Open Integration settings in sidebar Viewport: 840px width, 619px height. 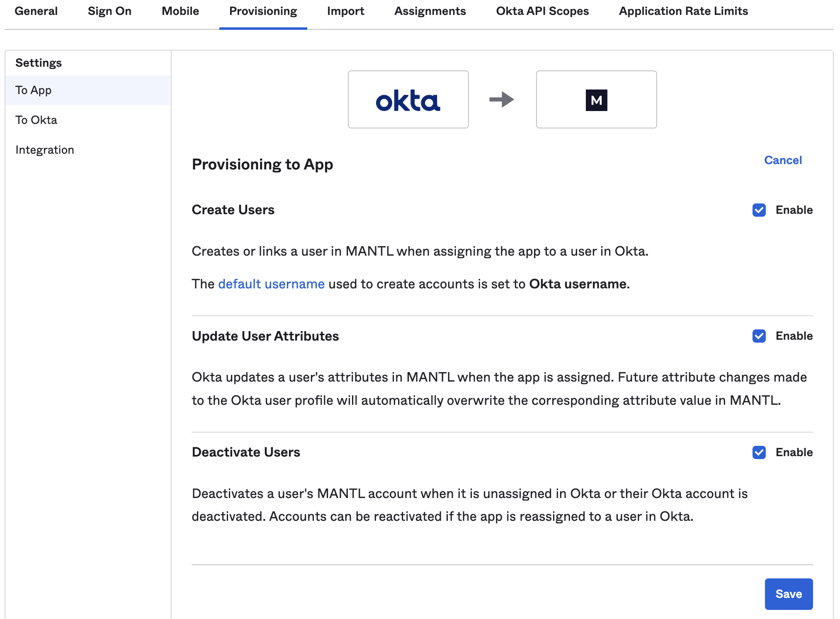(x=88, y=150)
